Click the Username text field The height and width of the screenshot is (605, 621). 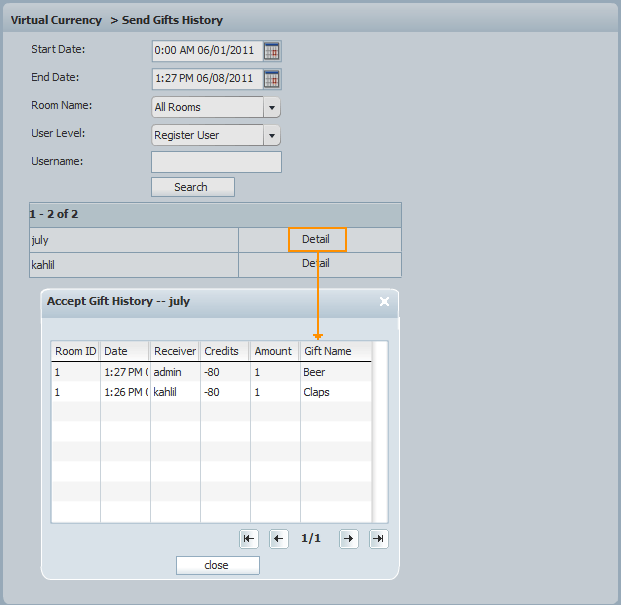pyautogui.click(x=216, y=162)
